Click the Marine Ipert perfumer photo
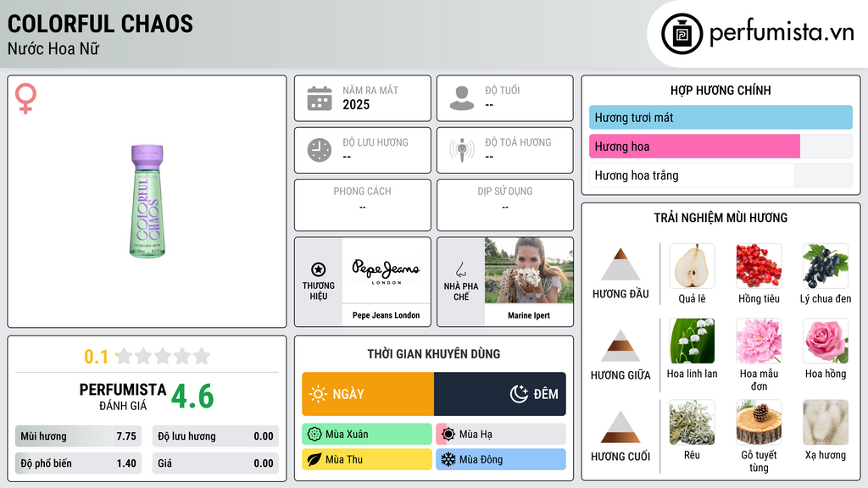The image size is (868, 488). coord(529,270)
